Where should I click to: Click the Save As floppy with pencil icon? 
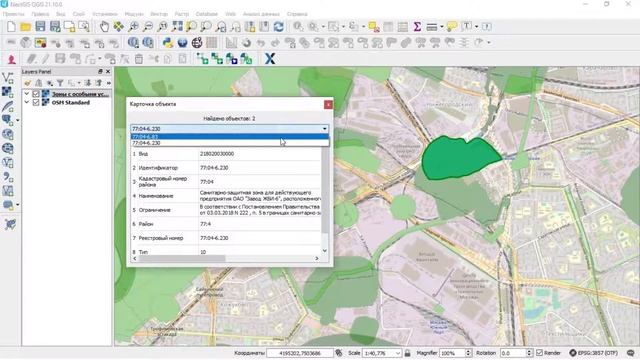[x=55, y=27]
